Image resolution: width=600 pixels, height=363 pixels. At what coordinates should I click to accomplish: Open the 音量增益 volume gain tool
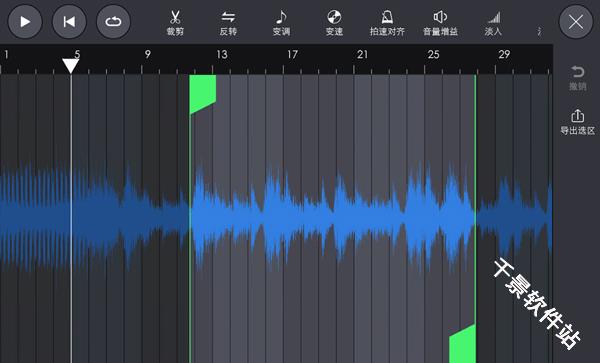[440, 23]
